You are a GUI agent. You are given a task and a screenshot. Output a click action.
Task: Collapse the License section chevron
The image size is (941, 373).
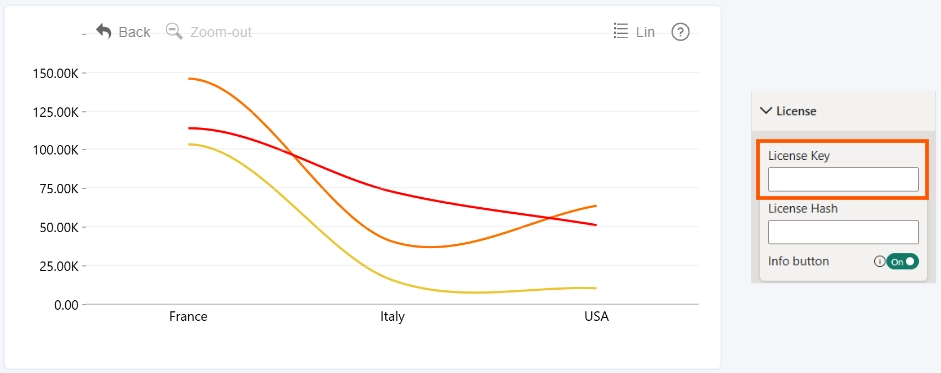pyautogui.click(x=766, y=110)
